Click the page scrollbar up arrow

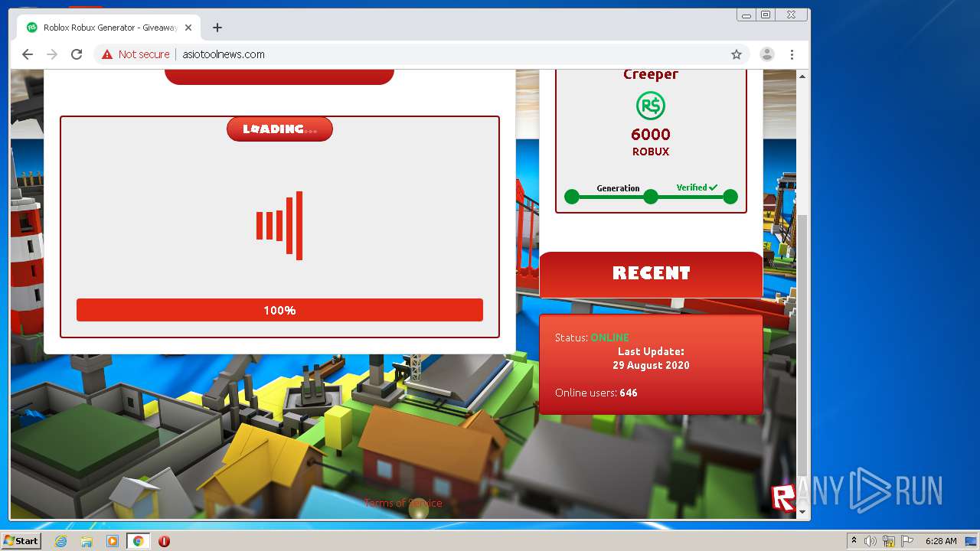[x=802, y=77]
